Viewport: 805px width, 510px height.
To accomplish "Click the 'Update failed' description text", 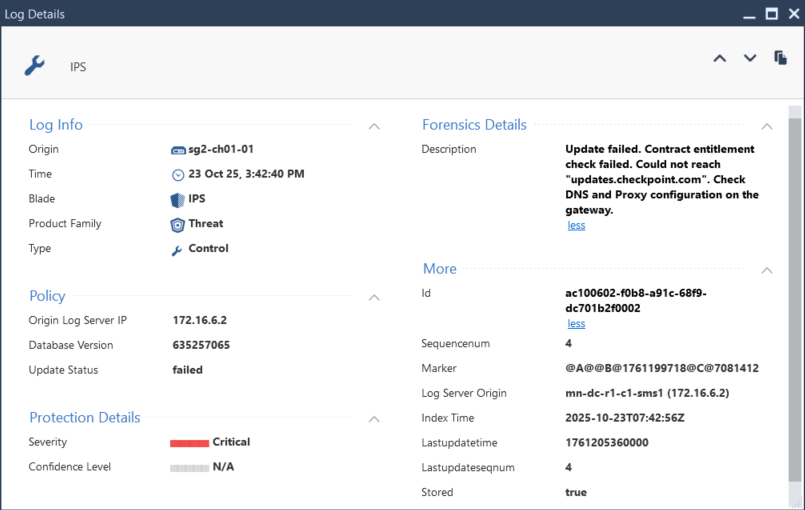I will click(662, 179).
